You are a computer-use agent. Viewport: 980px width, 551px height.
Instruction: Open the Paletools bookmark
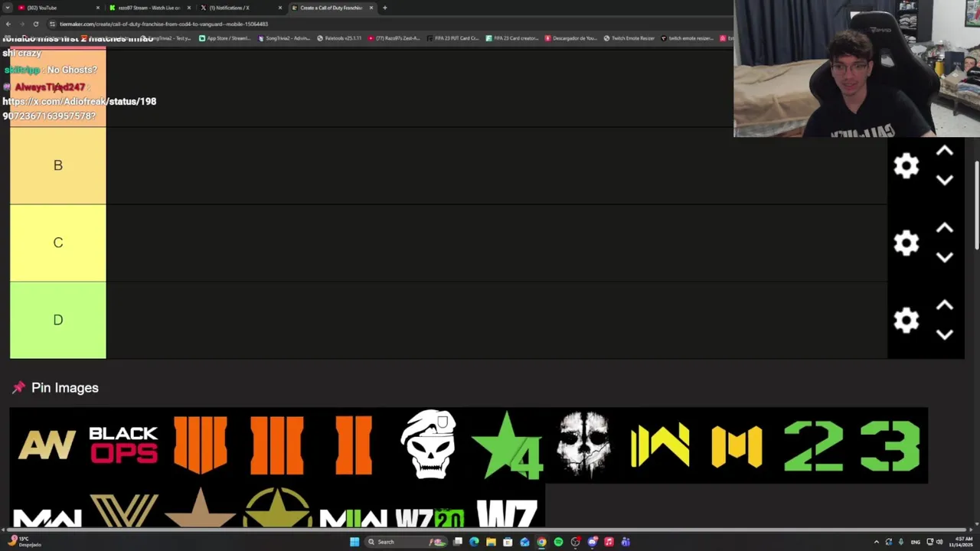pos(339,38)
